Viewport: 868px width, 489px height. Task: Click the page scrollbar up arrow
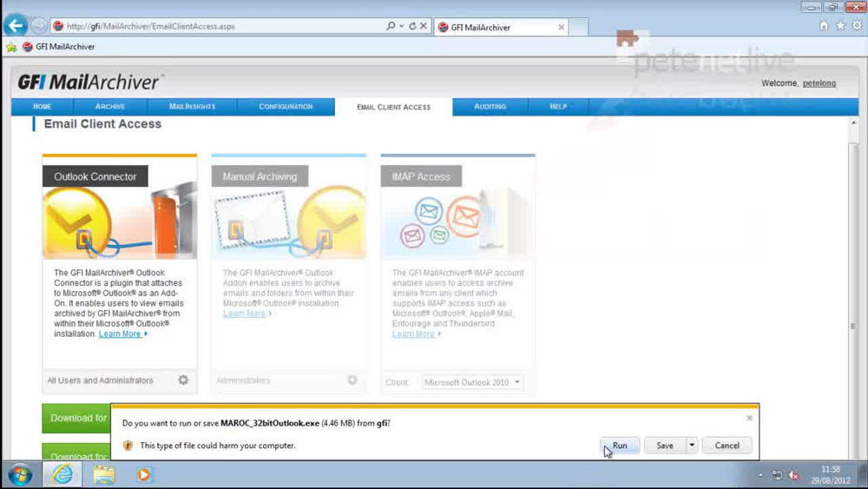coord(853,122)
